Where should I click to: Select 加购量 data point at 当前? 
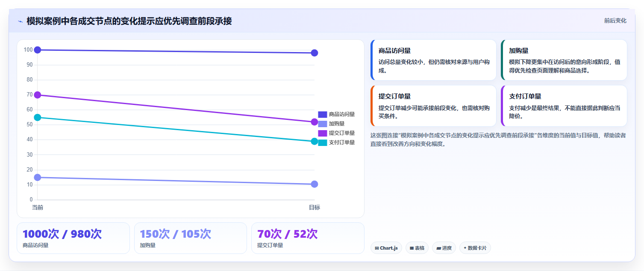pos(38,177)
